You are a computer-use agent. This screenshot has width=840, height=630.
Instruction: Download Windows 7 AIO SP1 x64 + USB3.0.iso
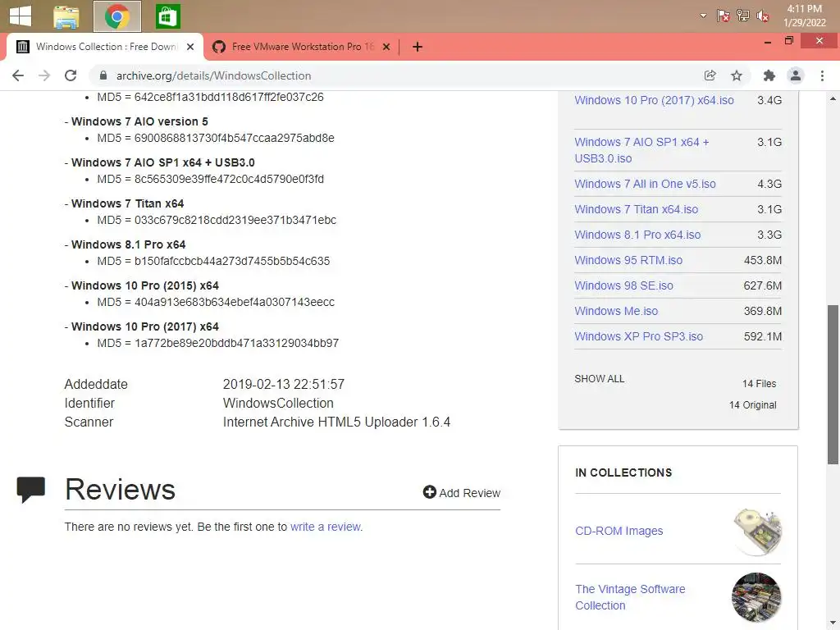[x=641, y=150]
